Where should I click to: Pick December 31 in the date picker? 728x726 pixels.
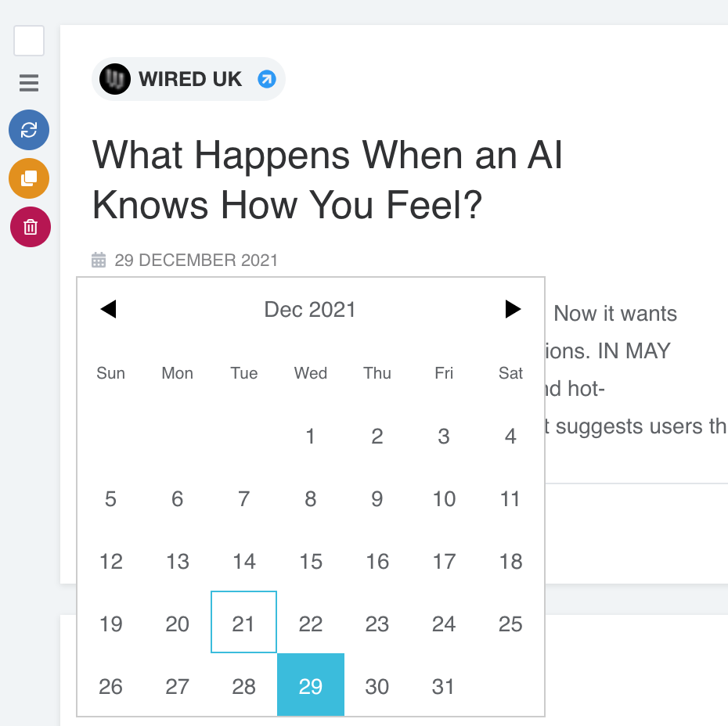[444, 685]
